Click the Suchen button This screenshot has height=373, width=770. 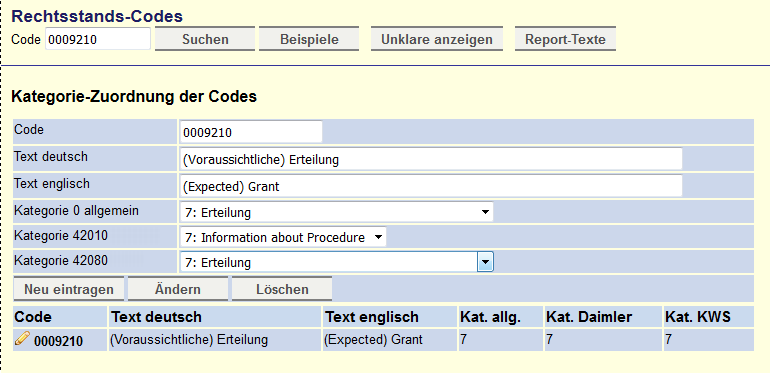point(205,39)
